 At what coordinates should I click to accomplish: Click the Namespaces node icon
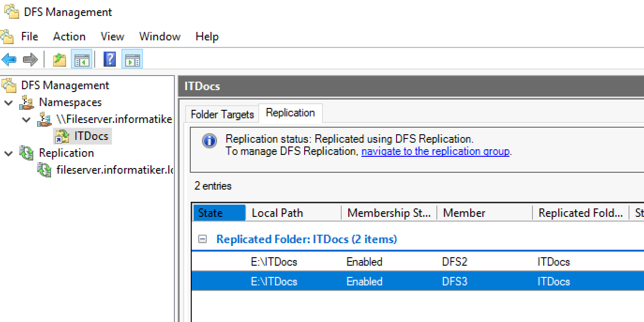(x=27, y=102)
